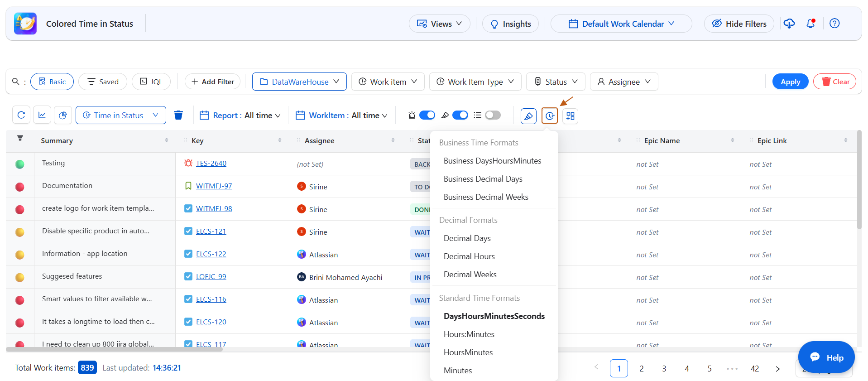Expand the Default Work Calendar dropdown
Screen dimensions: 868x381
point(621,24)
